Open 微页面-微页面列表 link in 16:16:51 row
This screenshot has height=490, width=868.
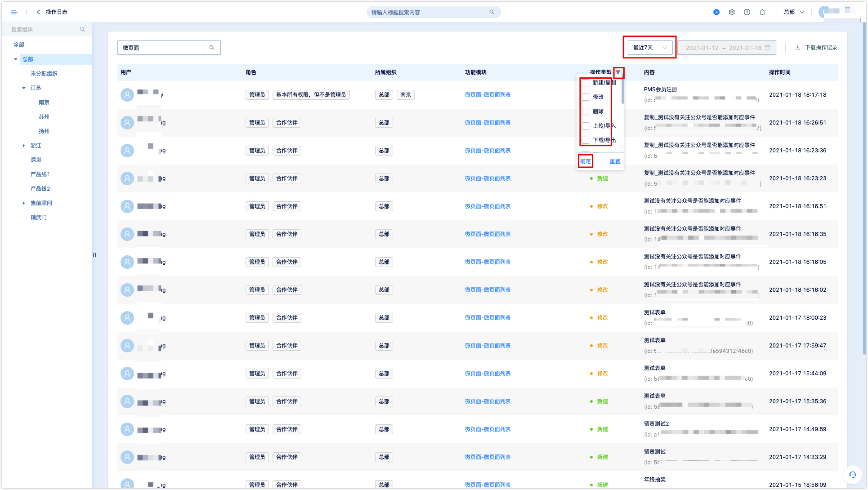(x=487, y=206)
